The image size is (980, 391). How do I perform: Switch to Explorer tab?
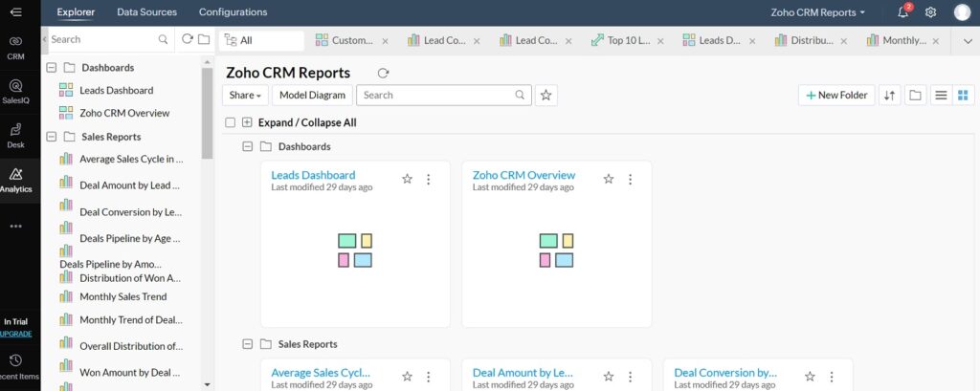(x=76, y=11)
